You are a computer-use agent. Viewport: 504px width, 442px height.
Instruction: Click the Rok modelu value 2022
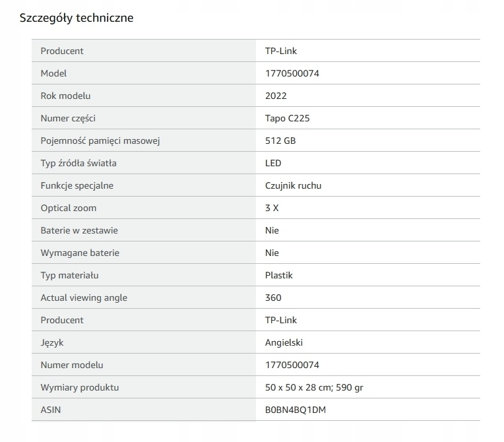coord(276,96)
